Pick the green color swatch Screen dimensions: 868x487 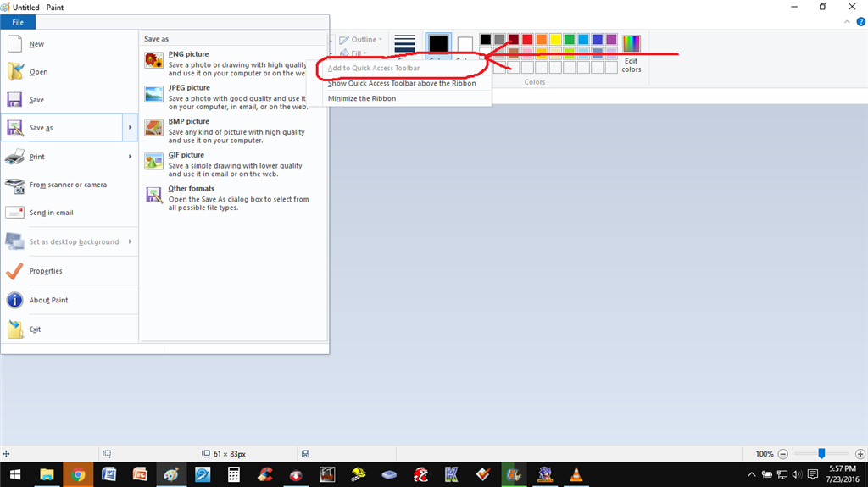(569, 39)
